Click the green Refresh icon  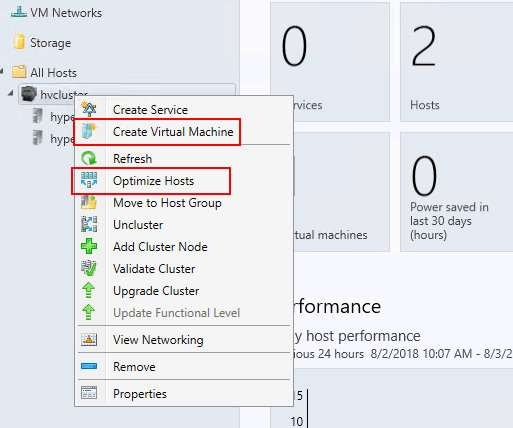(89, 158)
